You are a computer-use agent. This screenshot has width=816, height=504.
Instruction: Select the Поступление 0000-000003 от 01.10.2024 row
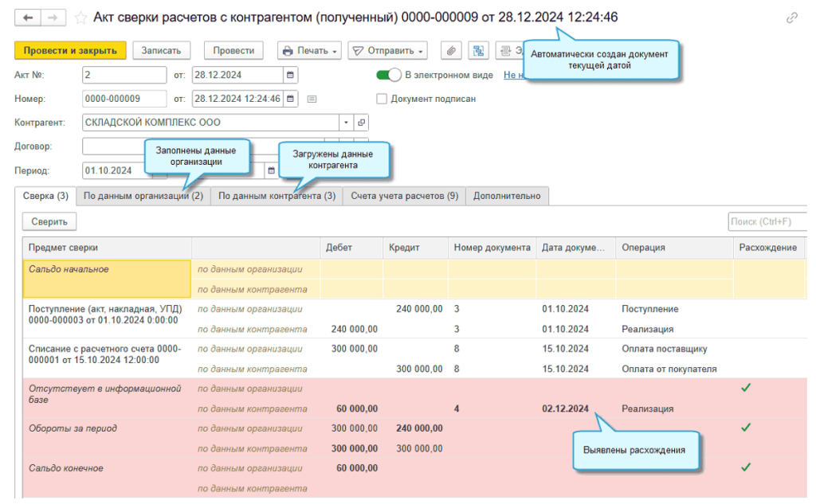(x=414, y=318)
